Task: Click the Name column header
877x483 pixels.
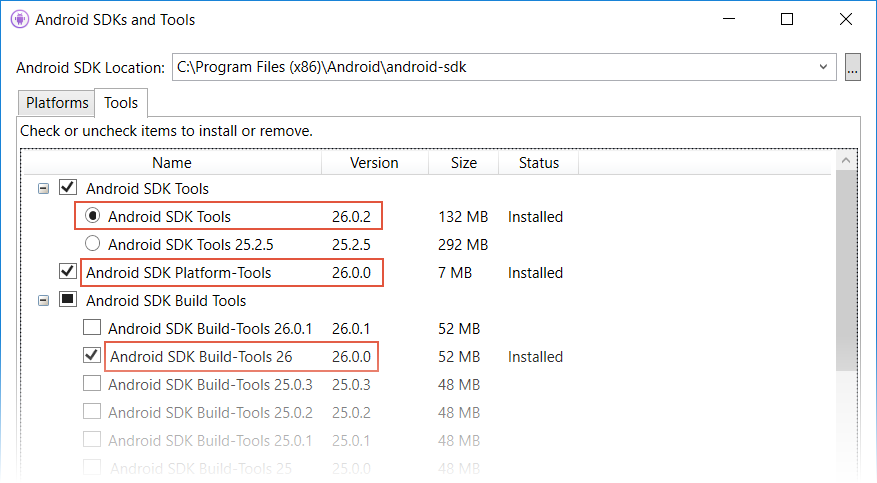Action: coord(172,163)
